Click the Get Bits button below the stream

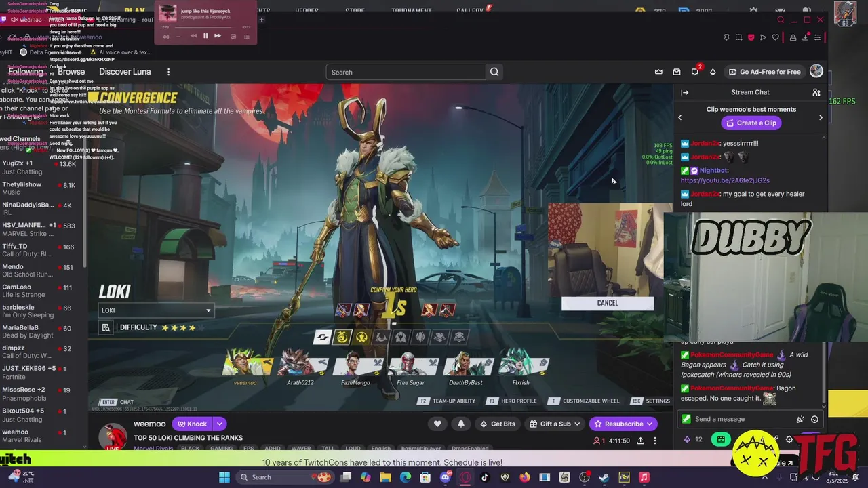pyautogui.click(x=497, y=424)
